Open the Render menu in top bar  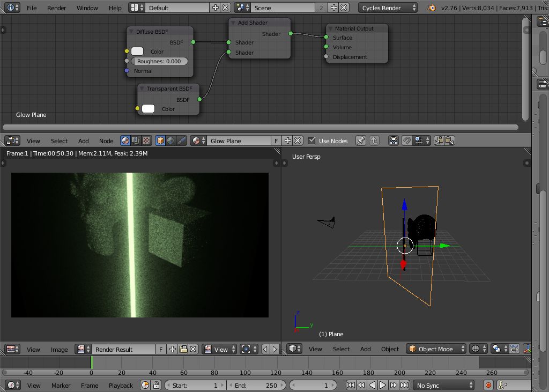pos(56,8)
